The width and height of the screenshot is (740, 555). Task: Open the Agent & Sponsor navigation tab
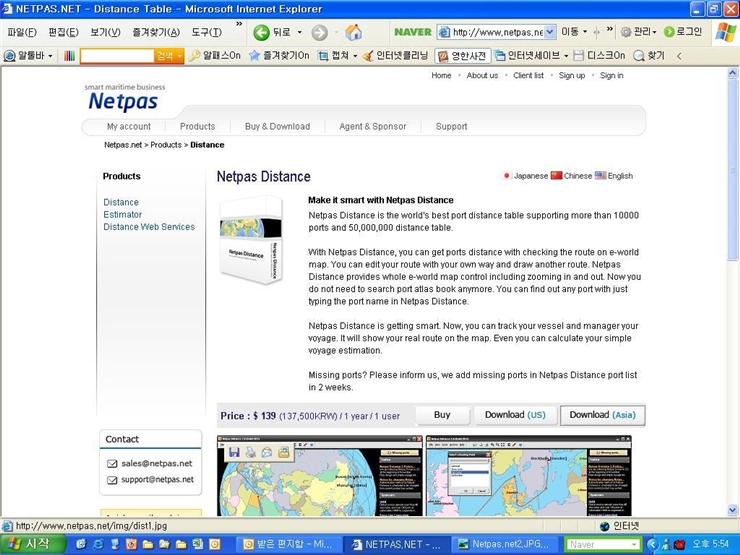point(373,126)
